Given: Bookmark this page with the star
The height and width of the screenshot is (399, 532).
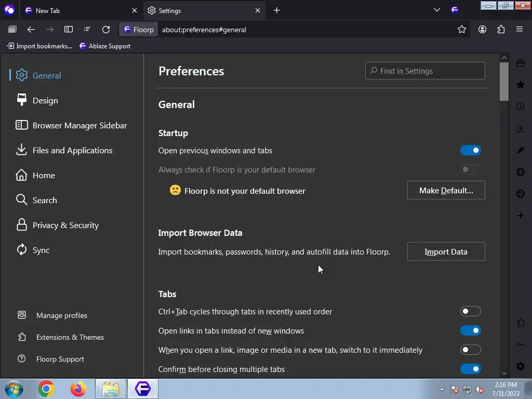Looking at the screenshot, I should tap(462, 30).
